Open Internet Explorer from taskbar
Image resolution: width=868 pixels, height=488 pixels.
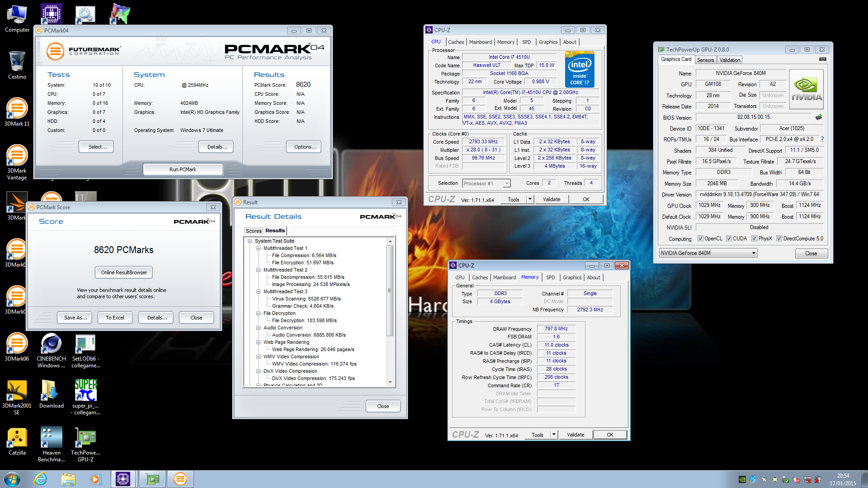pyautogui.click(x=41, y=479)
